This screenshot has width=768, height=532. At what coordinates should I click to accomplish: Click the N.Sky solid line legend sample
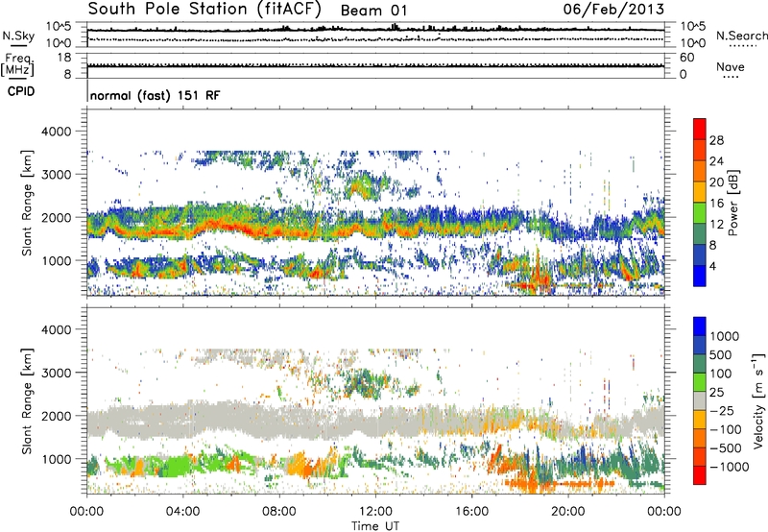click(18, 45)
